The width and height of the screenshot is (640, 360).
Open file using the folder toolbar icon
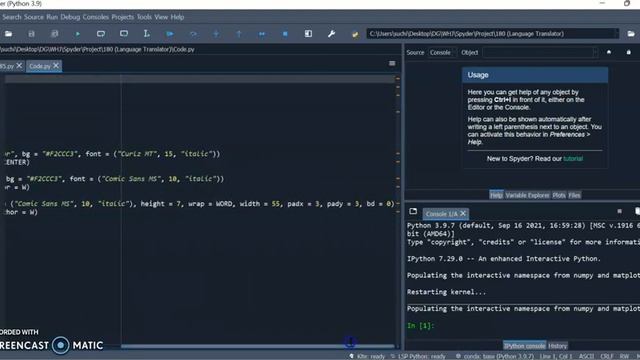point(8,34)
